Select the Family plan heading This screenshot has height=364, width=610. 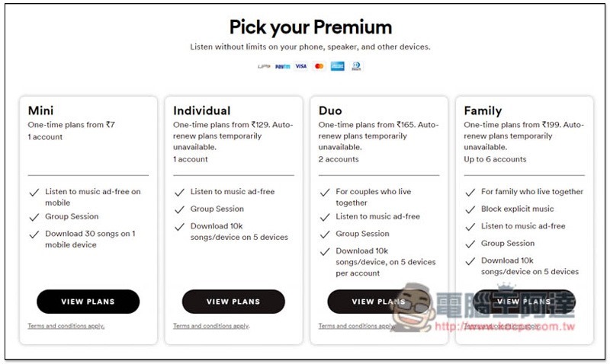[483, 111]
